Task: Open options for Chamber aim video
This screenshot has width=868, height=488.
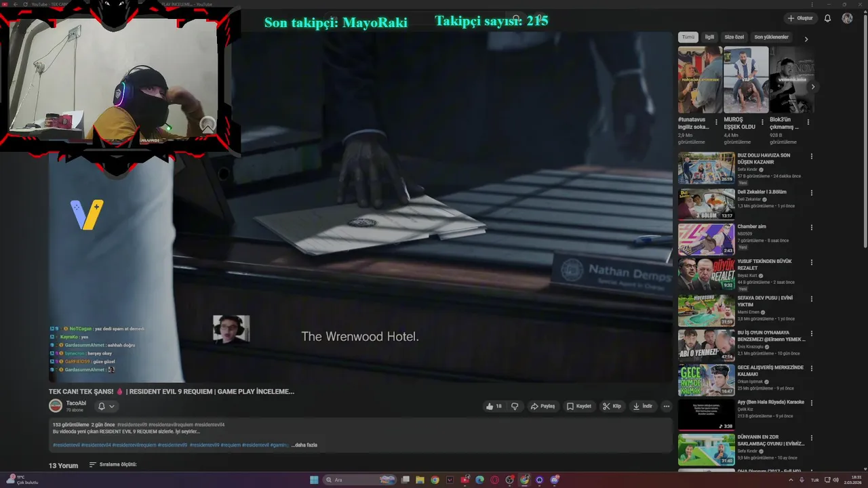Action: (812, 227)
